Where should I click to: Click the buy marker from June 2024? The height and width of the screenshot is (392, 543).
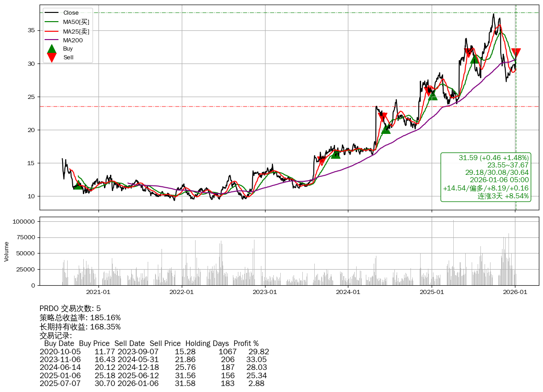(x=386, y=130)
